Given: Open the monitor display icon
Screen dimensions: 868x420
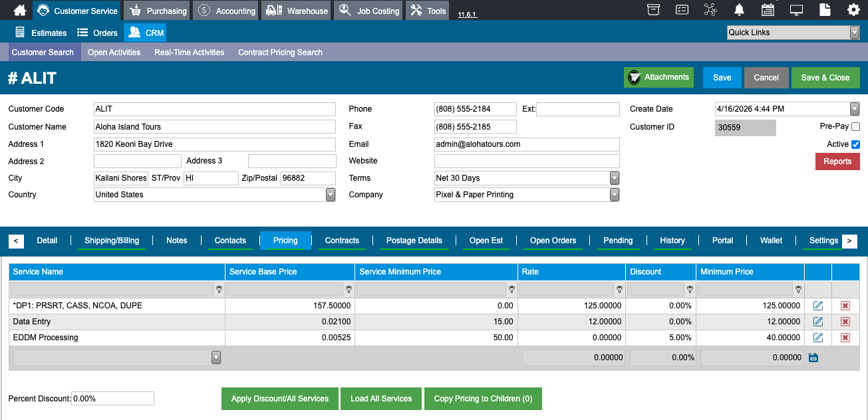Looking at the screenshot, I should [x=796, y=10].
